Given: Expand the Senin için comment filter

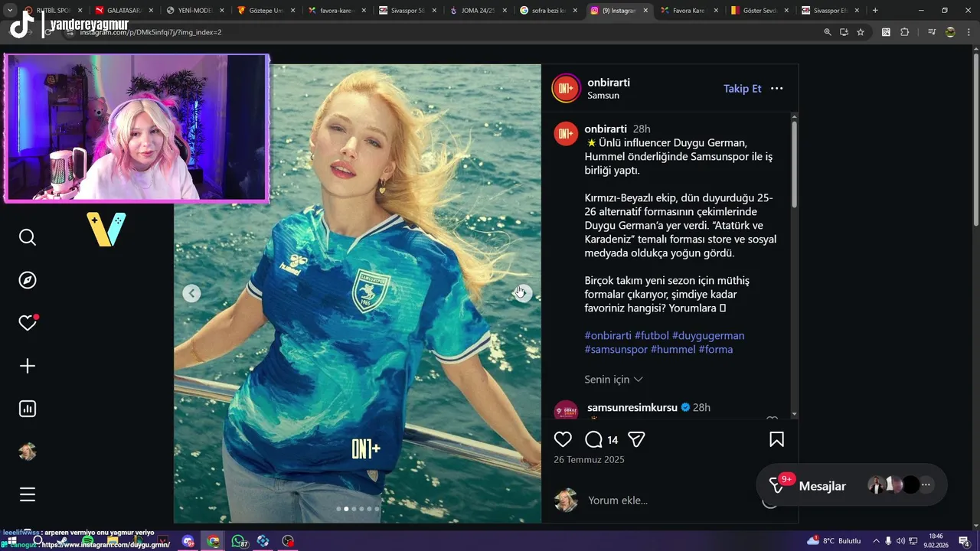Looking at the screenshot, I should click(613, 379).
